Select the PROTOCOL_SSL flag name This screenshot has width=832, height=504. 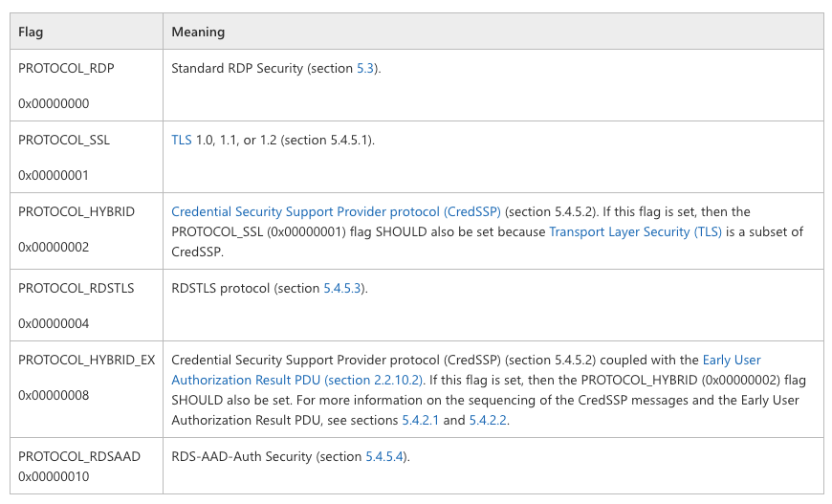64,140
